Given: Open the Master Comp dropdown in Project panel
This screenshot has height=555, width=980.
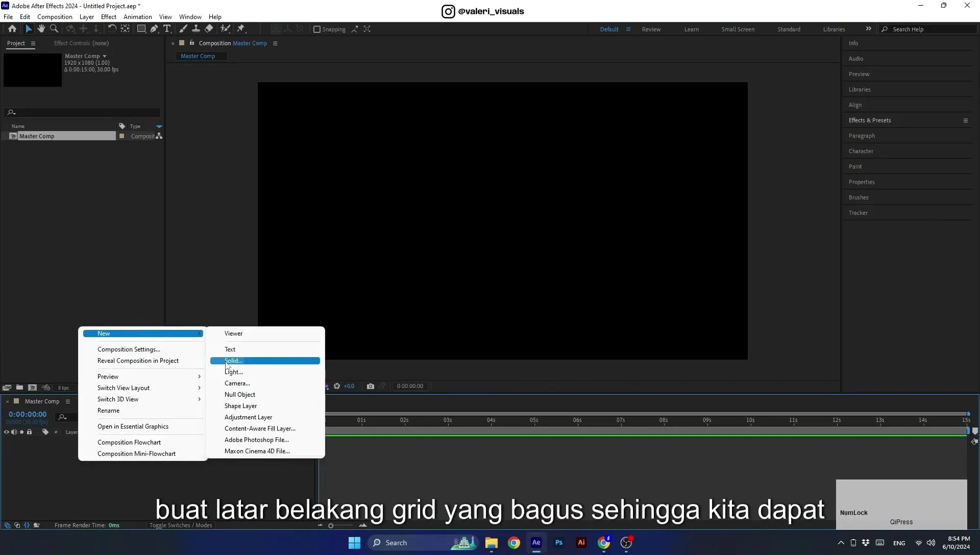Looking at the screenshot, I should point(105,56).
